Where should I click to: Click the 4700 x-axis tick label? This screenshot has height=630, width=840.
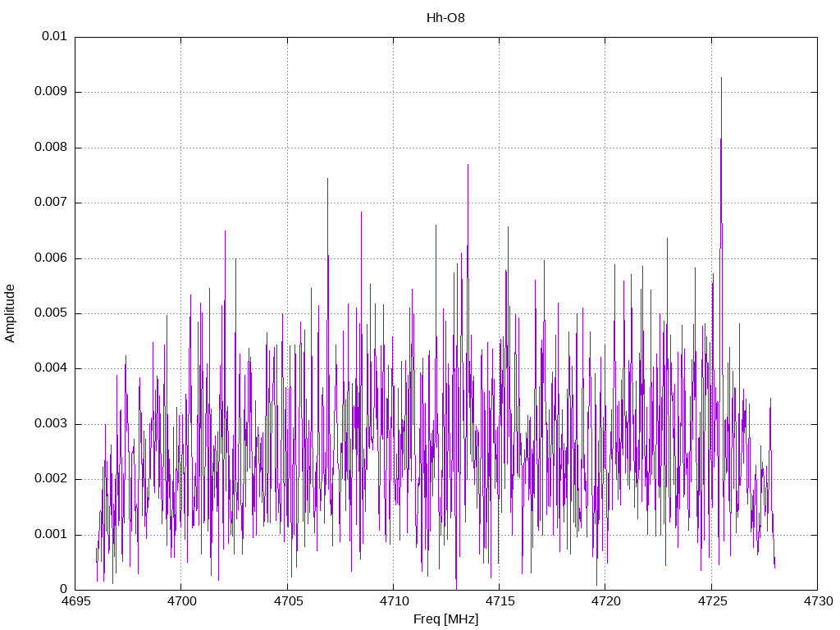(181, 601)
